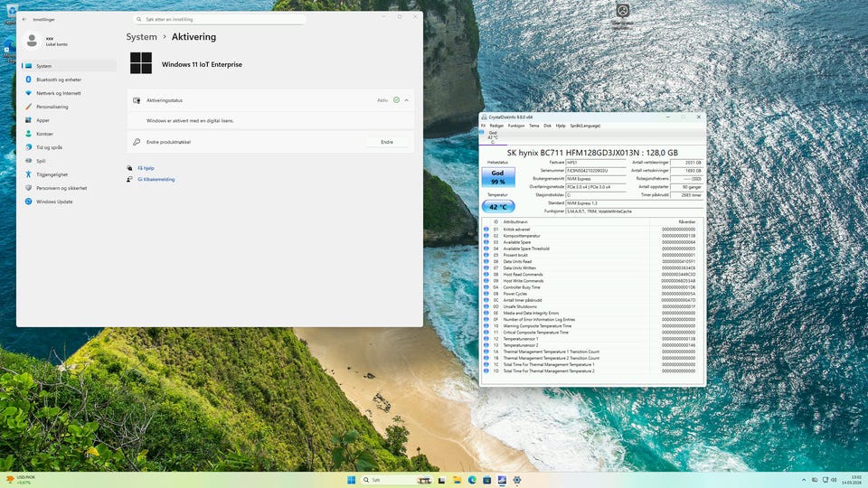868x488 pixels.
Task: Open the Funksjon menu in CrystalDiskInfo
Action: point(516,126)
